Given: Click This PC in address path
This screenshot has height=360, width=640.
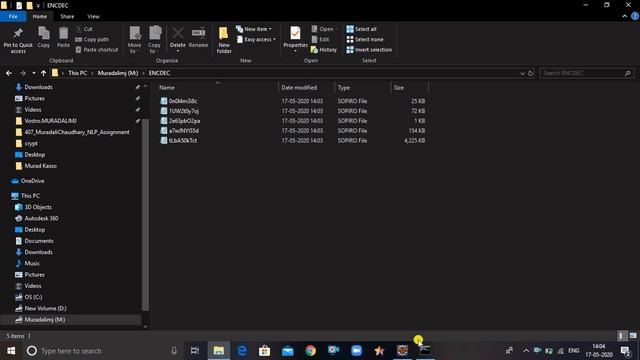Looking at the screenshot, I should coord(78,73).
